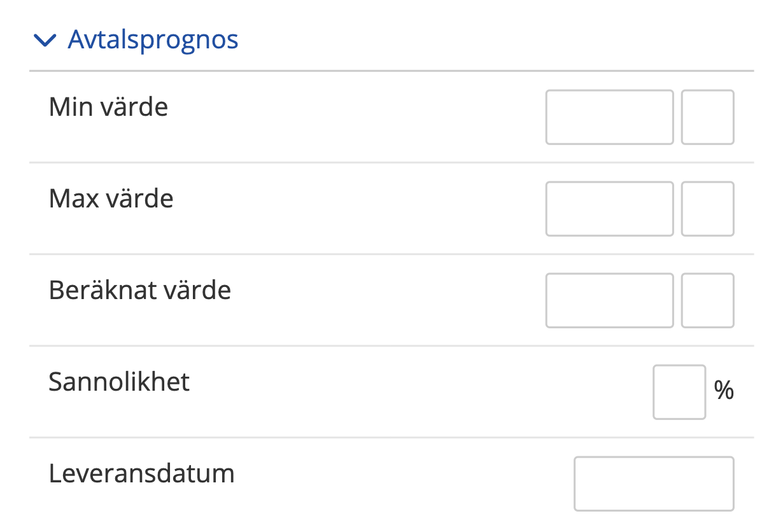The image size is (769, 532).
Task: Click the Max värde label
Action: [111, 199]
